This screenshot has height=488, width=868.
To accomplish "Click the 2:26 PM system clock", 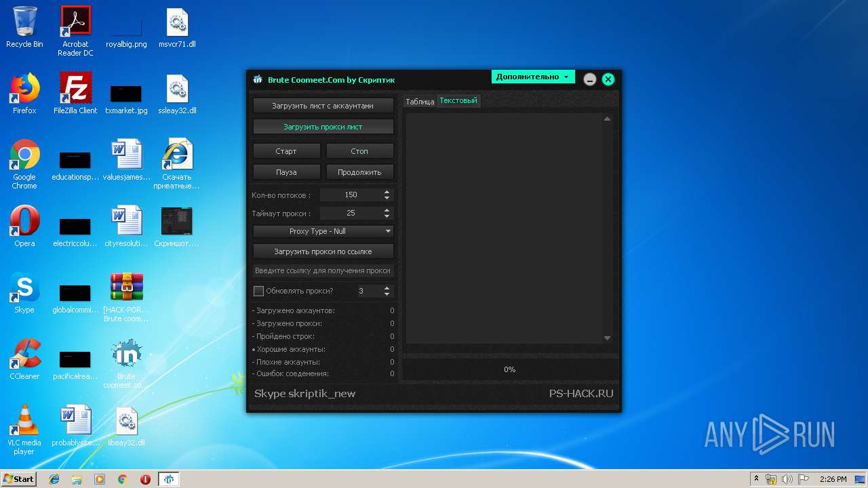I will point(833,479).
